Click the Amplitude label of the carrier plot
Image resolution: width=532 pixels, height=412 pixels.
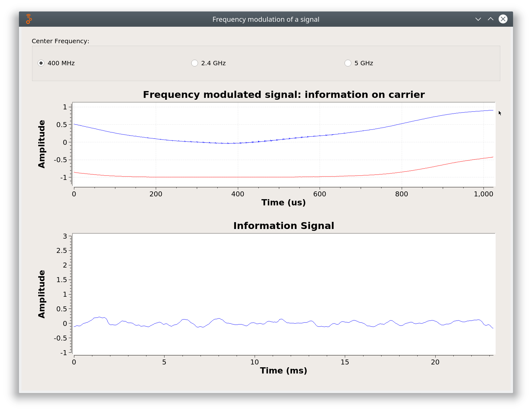click(42, 144)
